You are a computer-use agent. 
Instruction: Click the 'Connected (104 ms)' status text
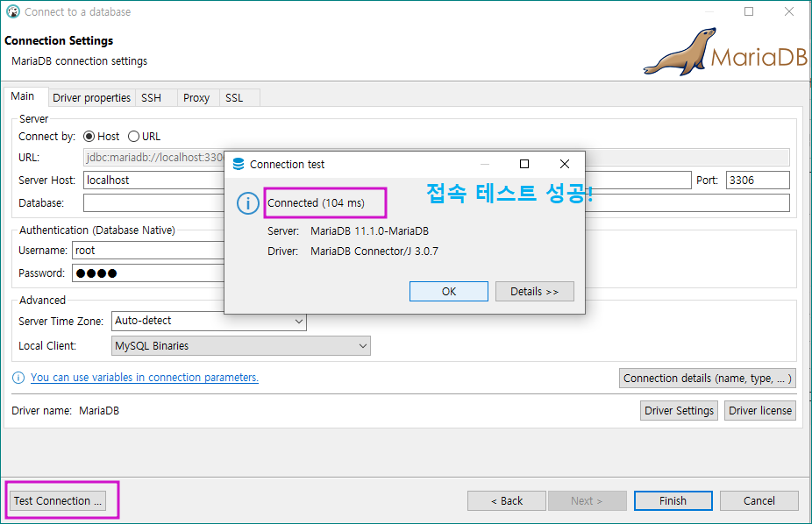pos(316,202)
